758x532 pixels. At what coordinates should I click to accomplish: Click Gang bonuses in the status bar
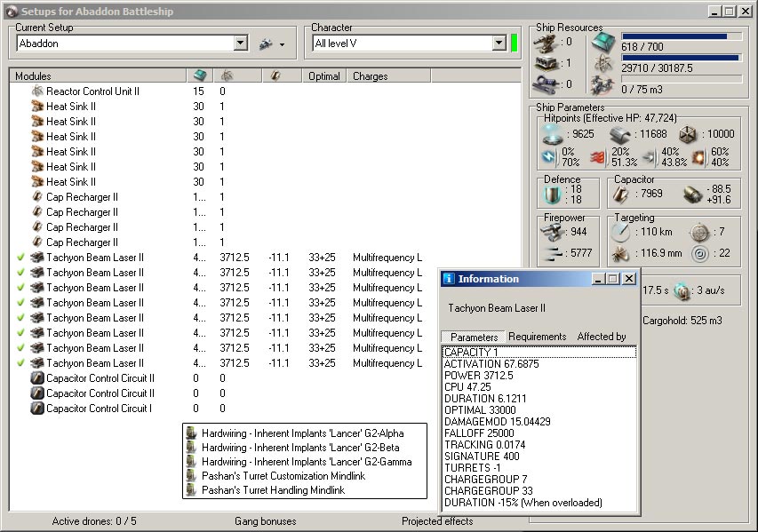point(265,521)
